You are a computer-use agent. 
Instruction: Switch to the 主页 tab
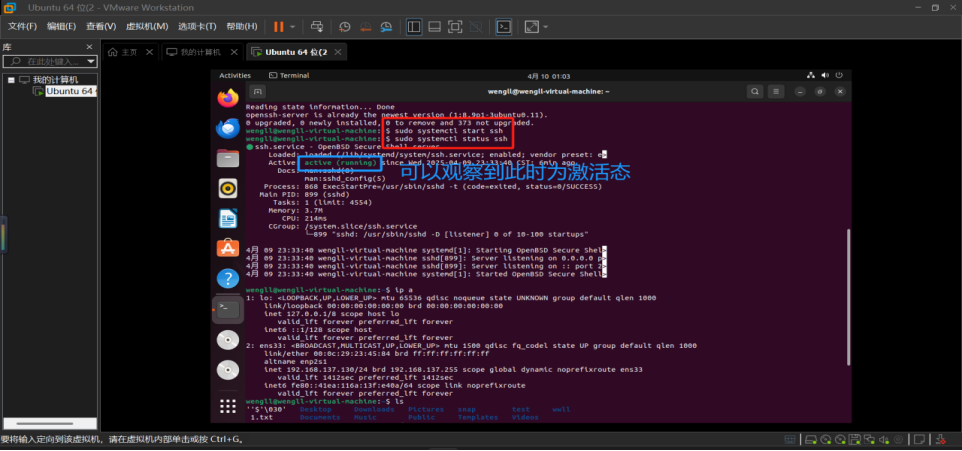(129, 52)
